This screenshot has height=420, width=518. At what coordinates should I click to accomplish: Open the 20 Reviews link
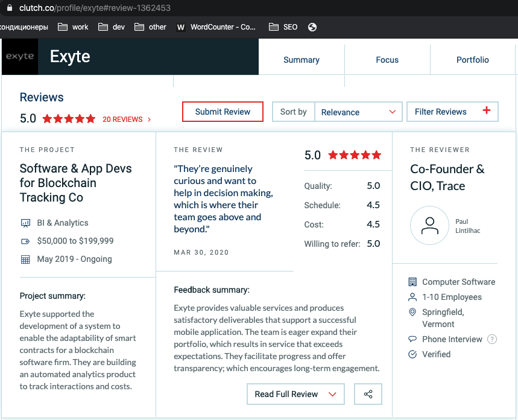click(x=127, y=119)
